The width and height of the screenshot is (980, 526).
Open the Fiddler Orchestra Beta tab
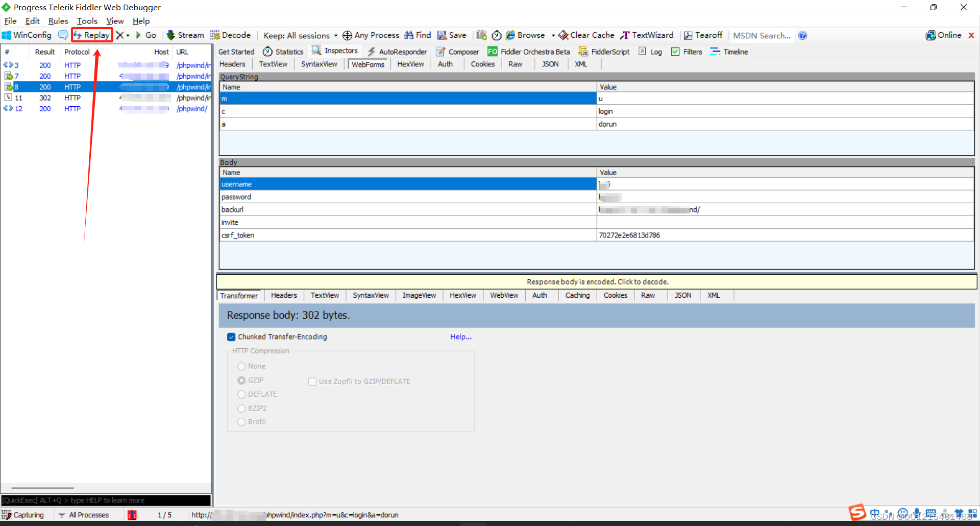click(x=529, y=52)
